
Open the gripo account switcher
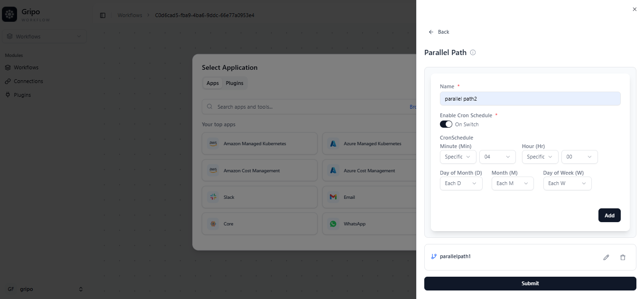[x=45, y=289]
